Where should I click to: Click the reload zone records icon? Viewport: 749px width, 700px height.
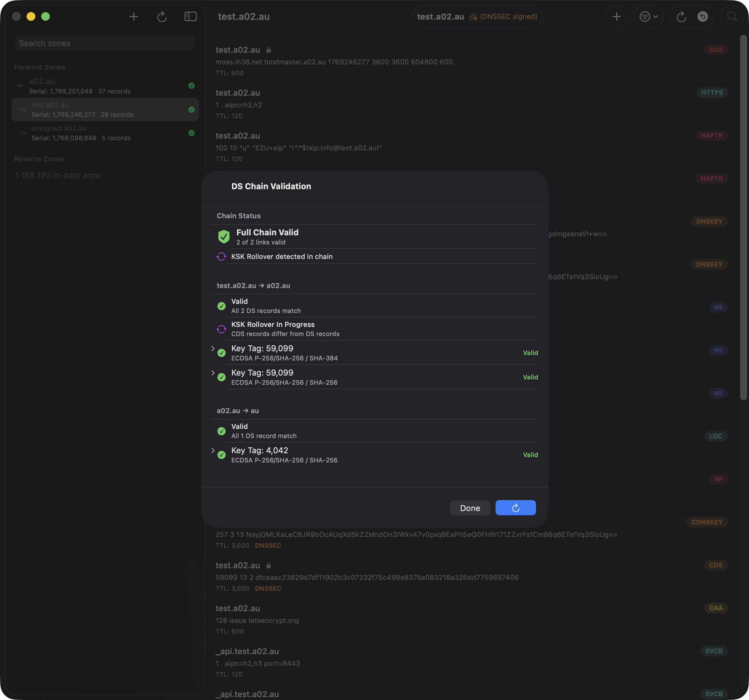pyautogui.click(x=681, y=16)
